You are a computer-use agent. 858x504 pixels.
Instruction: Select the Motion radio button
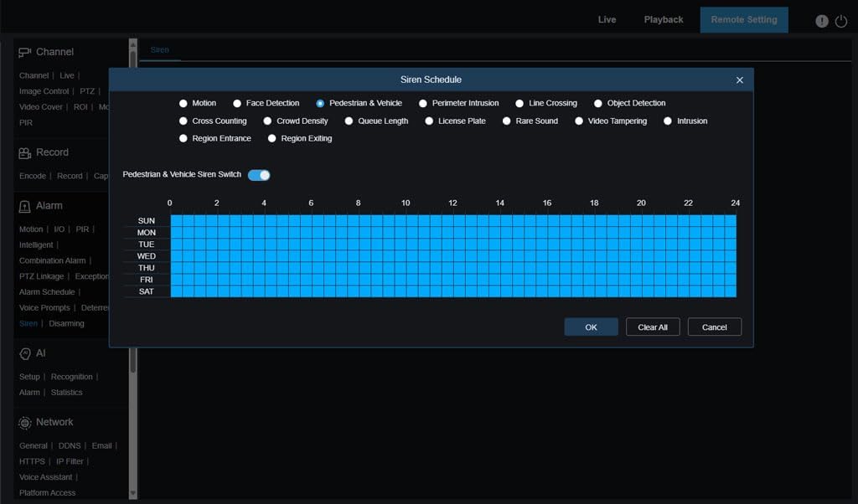click(x=183, y=104)
